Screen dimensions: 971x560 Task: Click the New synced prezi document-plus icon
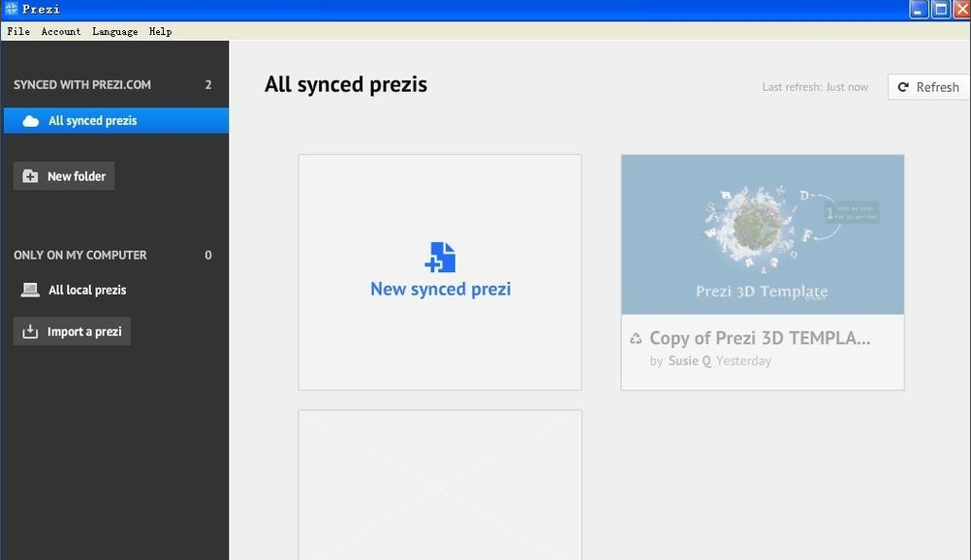[x=440, y=257]
